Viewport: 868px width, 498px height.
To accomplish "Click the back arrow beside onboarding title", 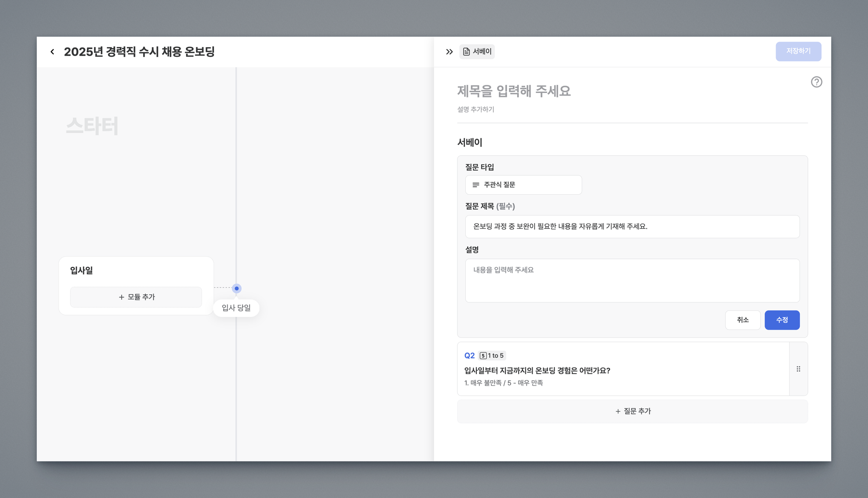I will point(52,52).
